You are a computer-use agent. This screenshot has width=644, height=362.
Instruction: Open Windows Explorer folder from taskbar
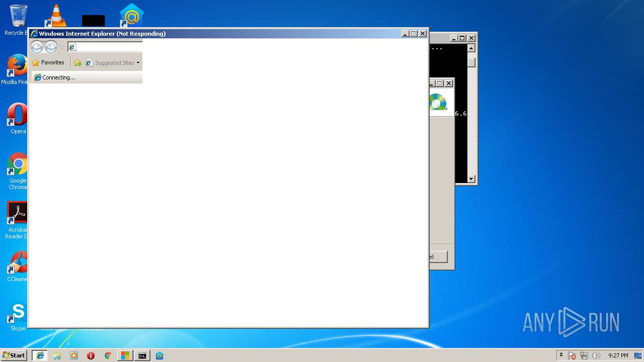click(57, 355)
